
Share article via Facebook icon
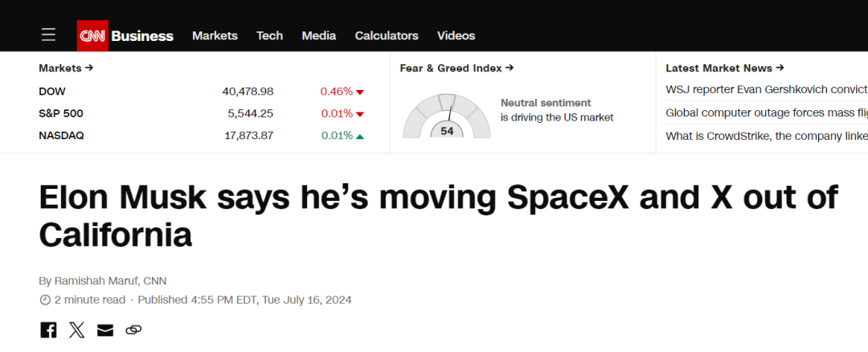(x=48, y=330)
